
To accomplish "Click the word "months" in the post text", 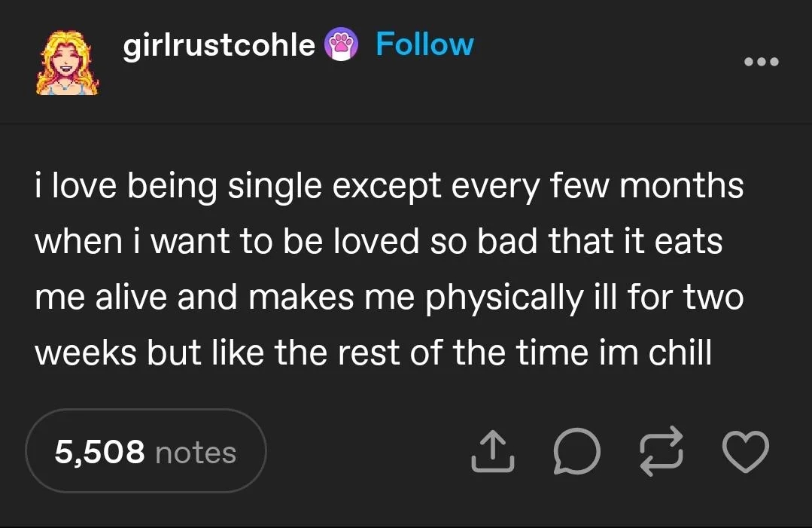I will (680, 186).
